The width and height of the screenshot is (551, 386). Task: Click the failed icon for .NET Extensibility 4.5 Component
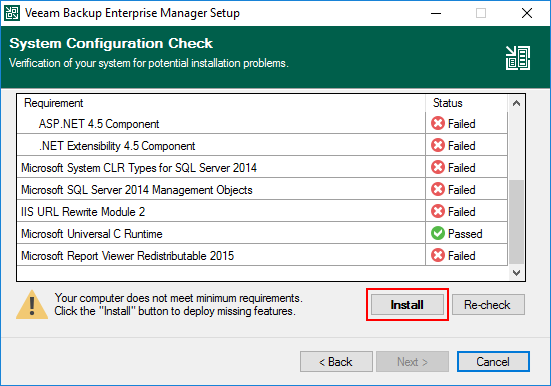pos(438,145)
